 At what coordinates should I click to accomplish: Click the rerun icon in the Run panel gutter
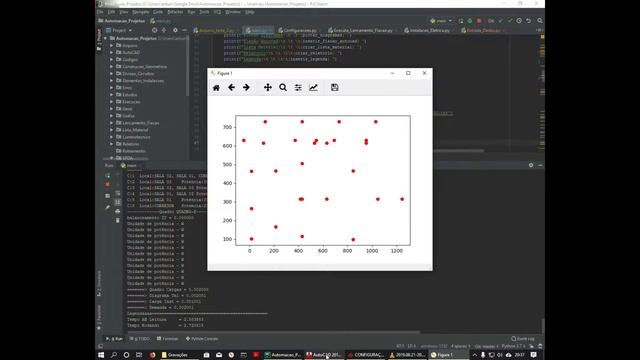(107, 175)
